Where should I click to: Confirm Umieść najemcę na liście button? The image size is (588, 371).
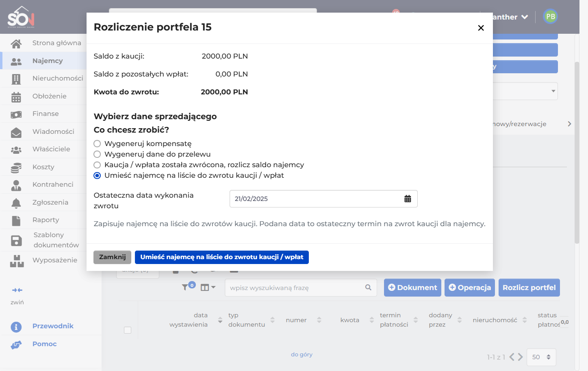[x=222, y=257]
